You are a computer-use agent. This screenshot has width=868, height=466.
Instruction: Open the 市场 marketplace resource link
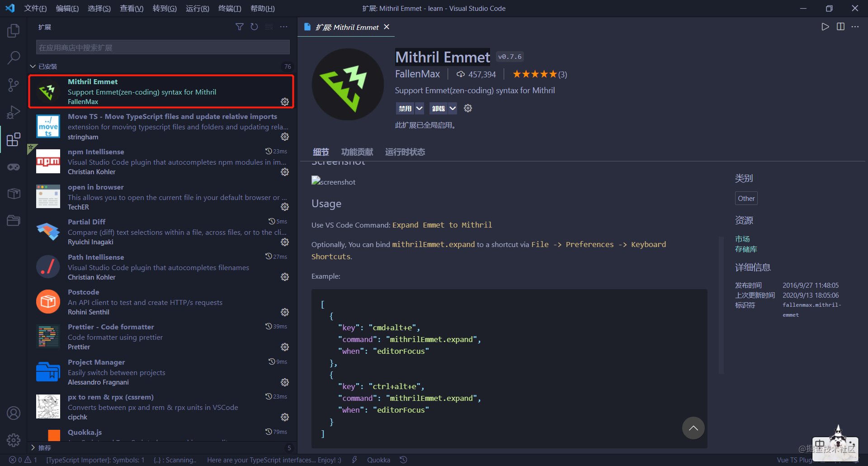(x=742, y=239)
